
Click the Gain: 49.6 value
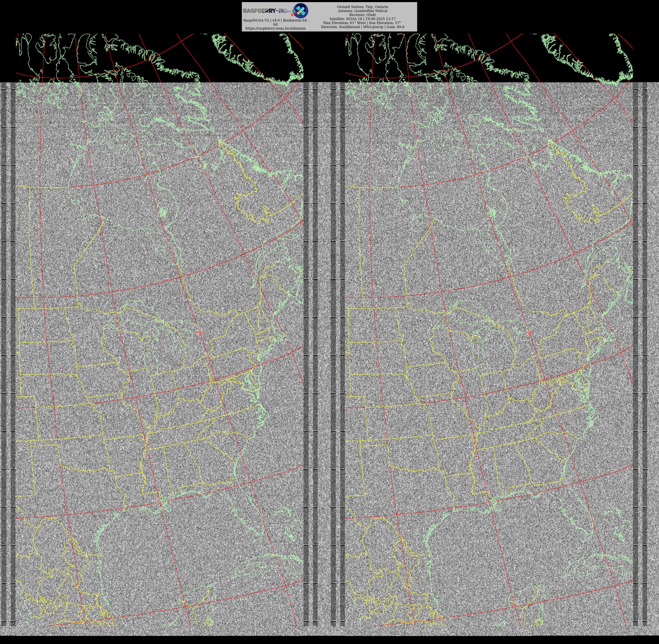395,27
